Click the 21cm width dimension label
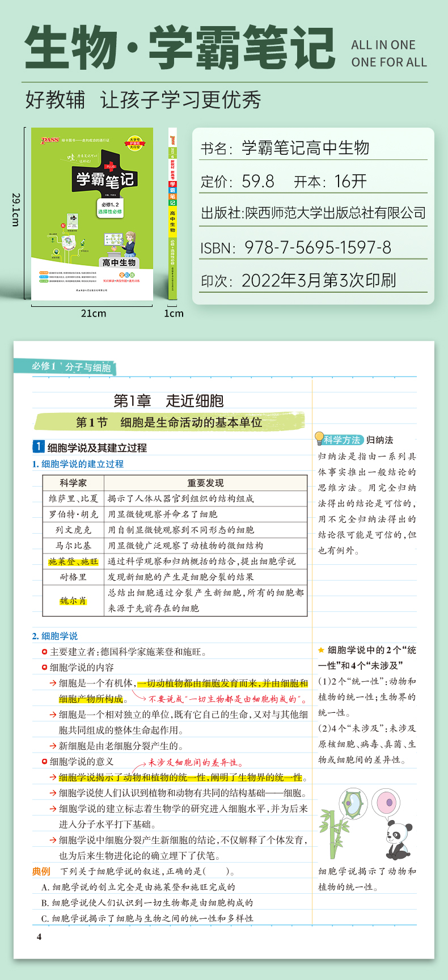448x980 pixels. [x=94, y=313]
